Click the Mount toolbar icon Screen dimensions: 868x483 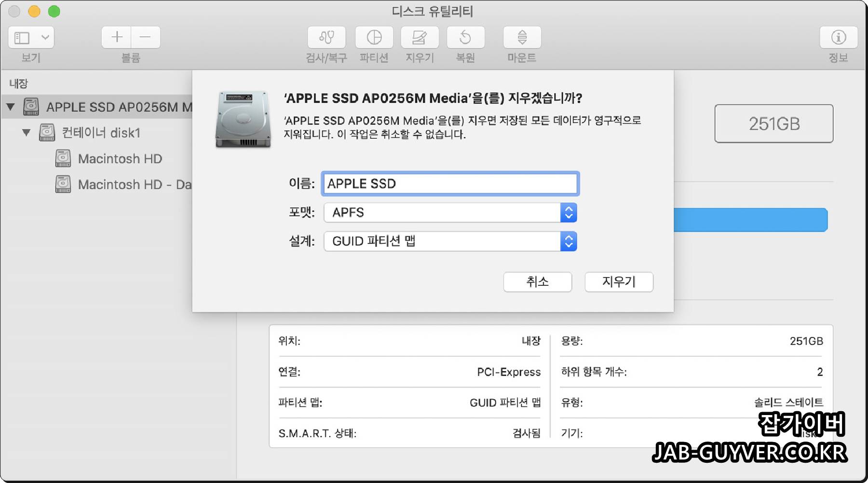(x=522, y=37)
